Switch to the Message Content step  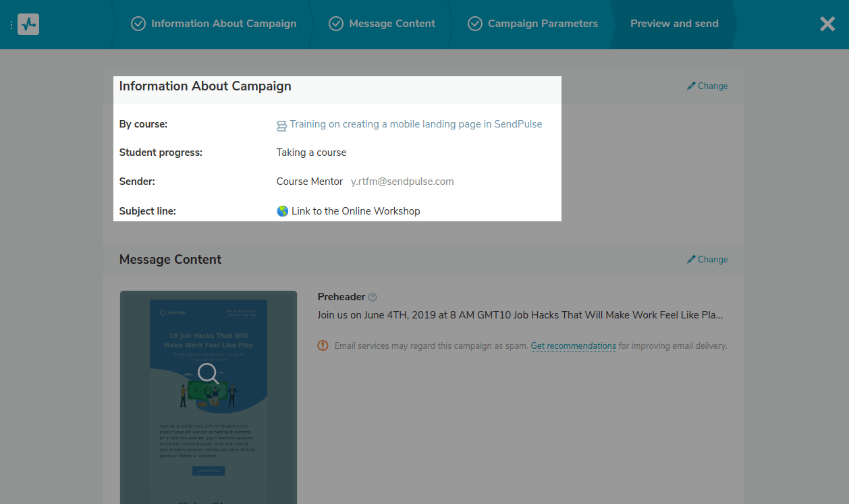pos(383,24)
